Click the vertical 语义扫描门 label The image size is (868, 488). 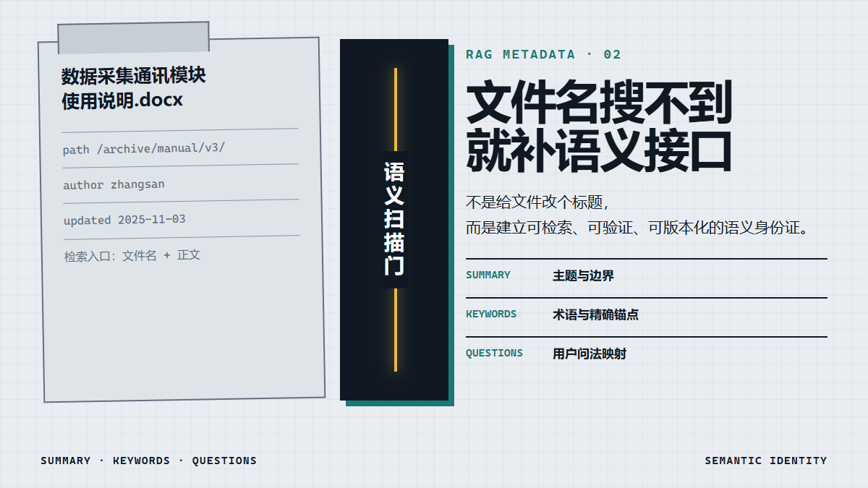pos(394,219)
